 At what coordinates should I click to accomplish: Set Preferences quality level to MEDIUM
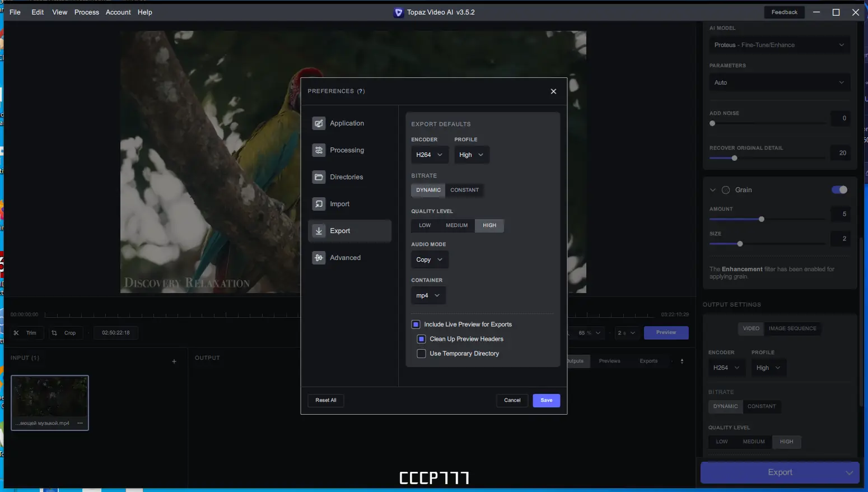(457, 225)
